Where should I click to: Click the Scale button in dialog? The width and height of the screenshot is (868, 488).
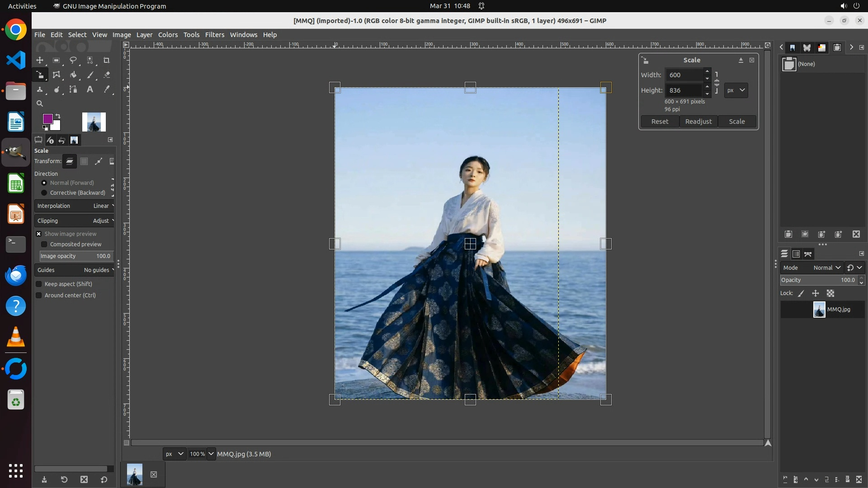coord(736,122)
